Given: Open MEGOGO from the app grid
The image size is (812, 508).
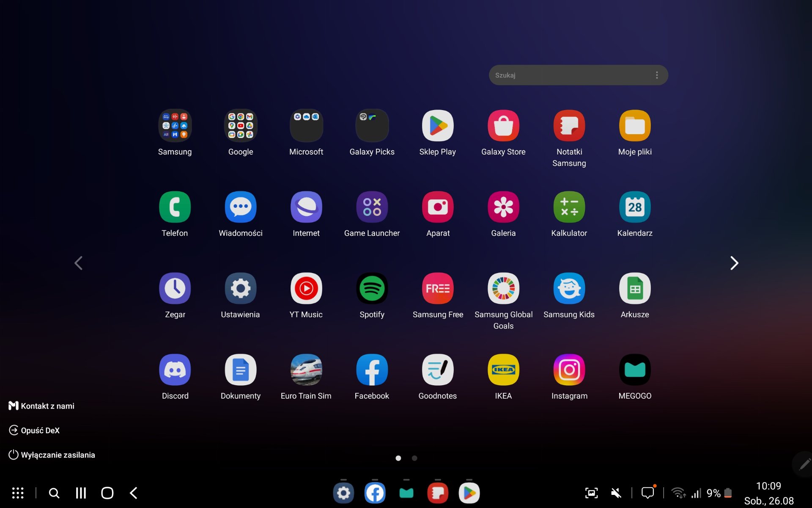Looking at the screenshot, I should (635, 370).
